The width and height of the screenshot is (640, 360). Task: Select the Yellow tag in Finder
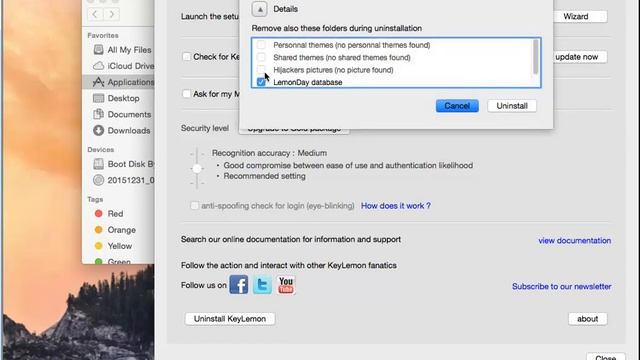point(113,246)
